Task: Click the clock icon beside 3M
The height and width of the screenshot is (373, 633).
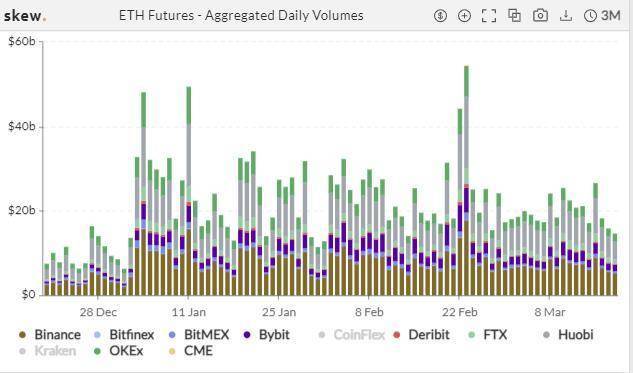Action: [590, 16]
